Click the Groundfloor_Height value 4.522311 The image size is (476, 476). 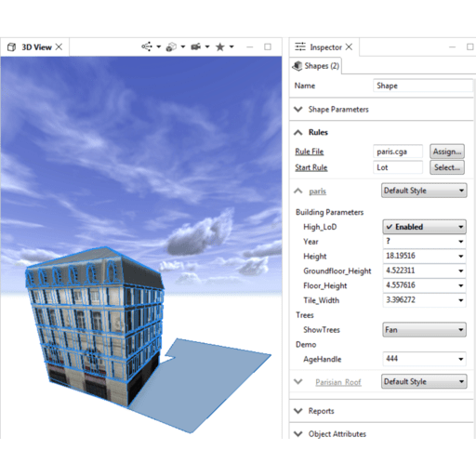tap(400, 271)
